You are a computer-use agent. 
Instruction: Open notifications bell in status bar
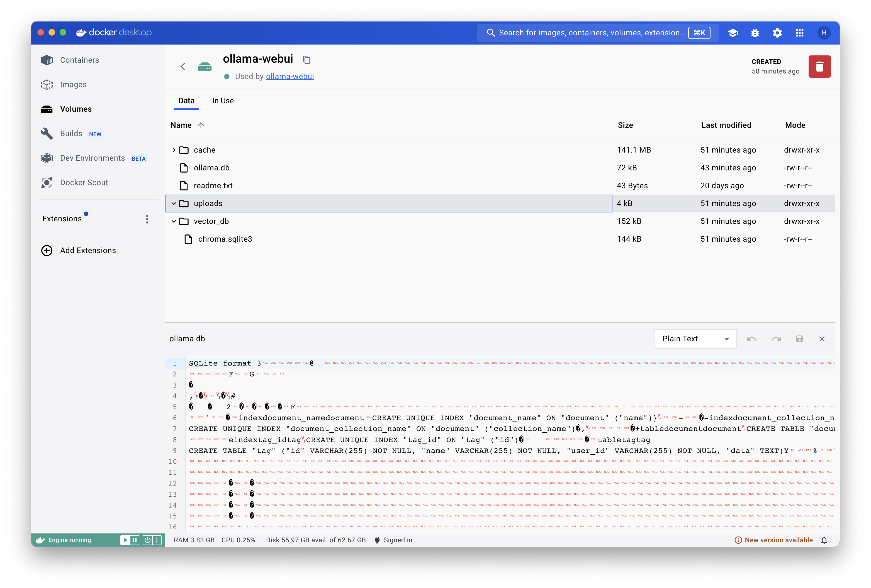824,540
